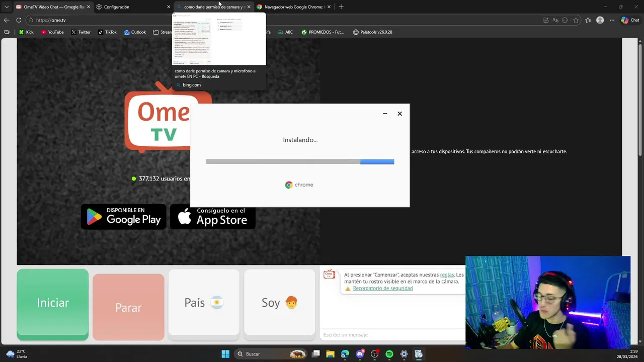Open Copilot Chat button

click(630, 20)
